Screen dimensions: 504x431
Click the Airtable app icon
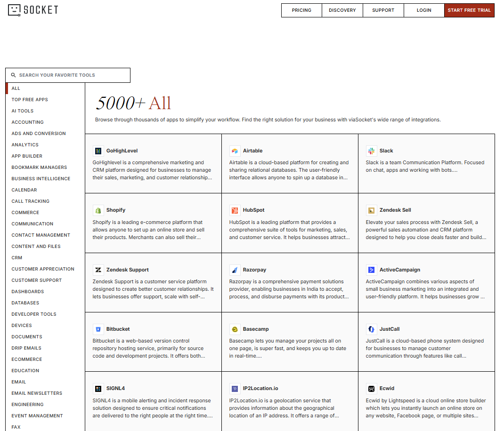click(235, 151)
